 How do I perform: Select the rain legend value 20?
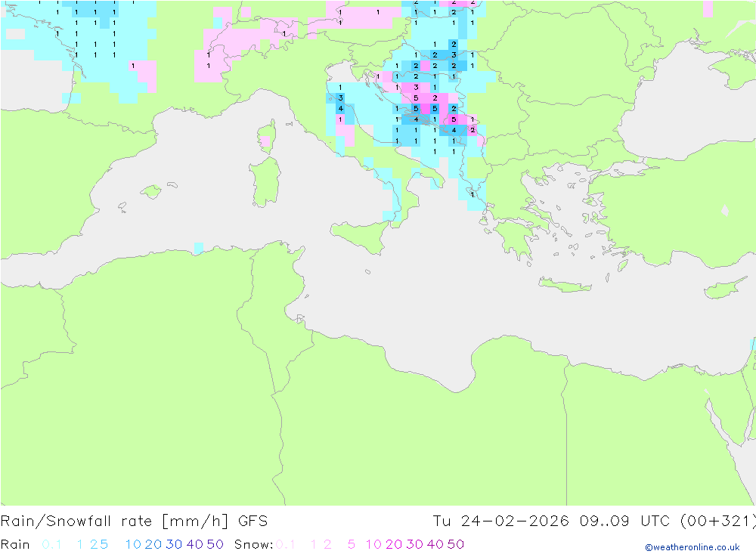153,544
